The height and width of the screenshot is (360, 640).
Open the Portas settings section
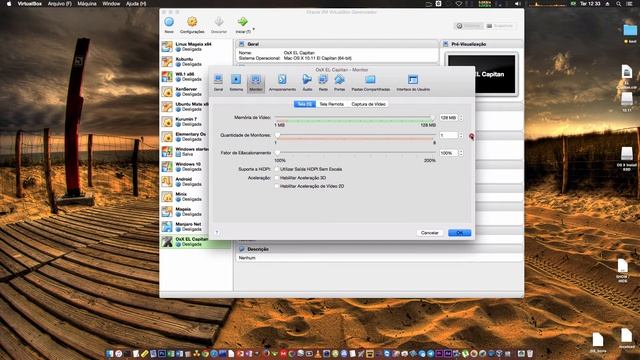tap(339, 82)
